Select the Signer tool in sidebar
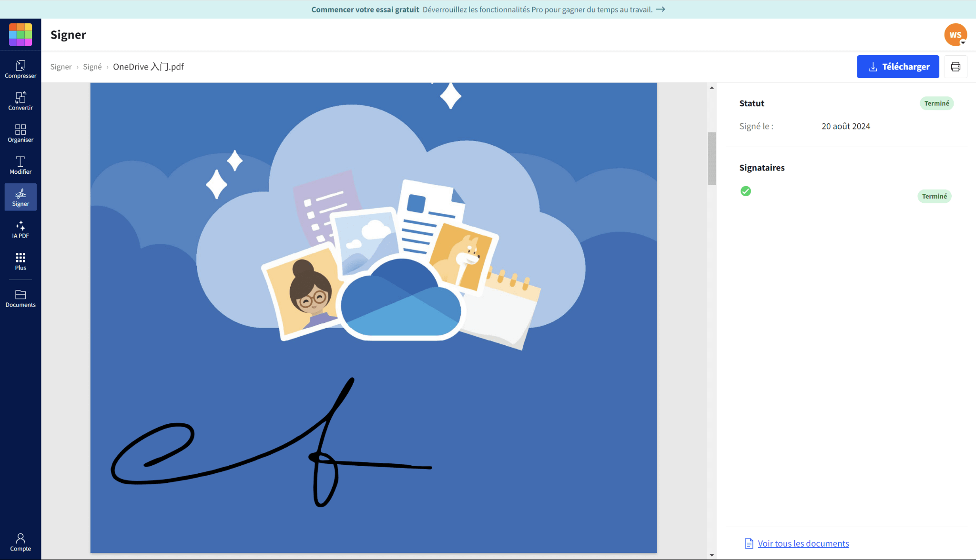This screenshot has height=560, width=976. [x=20, y=197]
